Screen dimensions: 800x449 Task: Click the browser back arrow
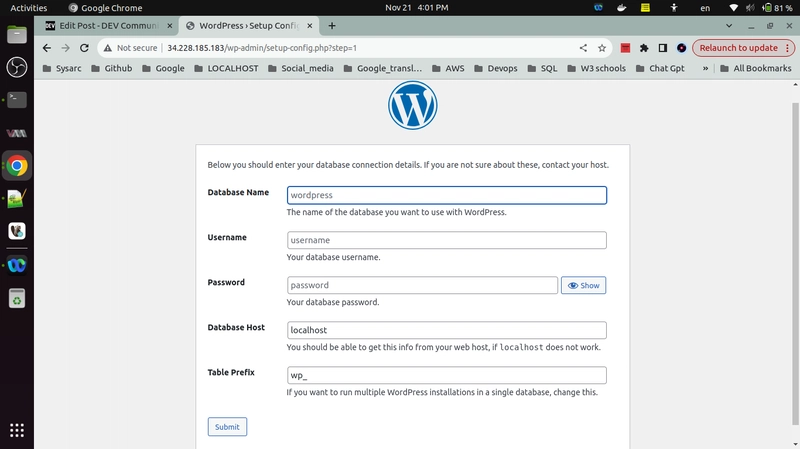47,48
